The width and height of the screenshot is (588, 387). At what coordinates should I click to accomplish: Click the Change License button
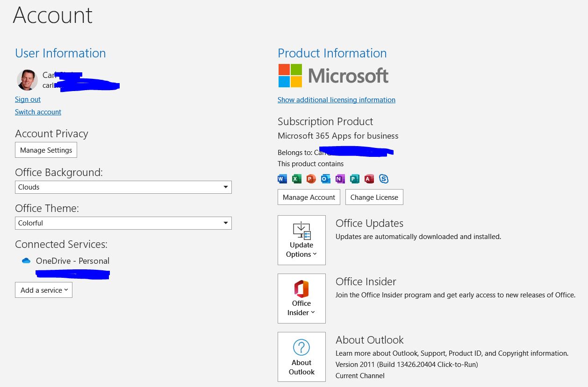point(374,197)
